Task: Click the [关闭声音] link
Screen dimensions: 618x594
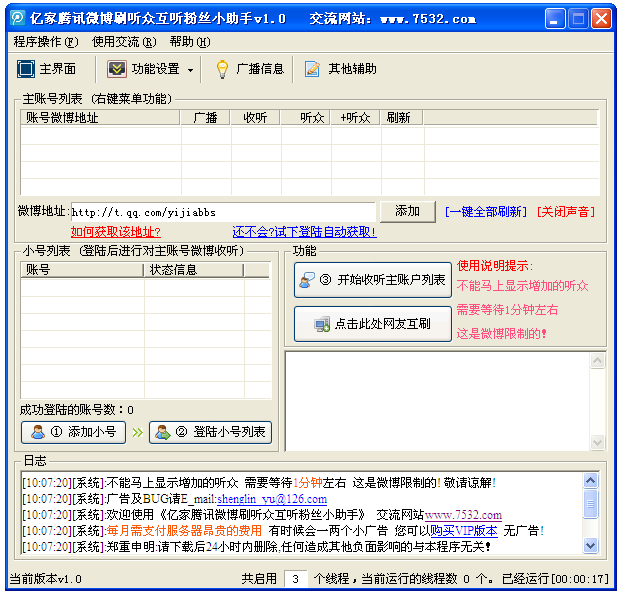Action: click(x=566, y=212)
